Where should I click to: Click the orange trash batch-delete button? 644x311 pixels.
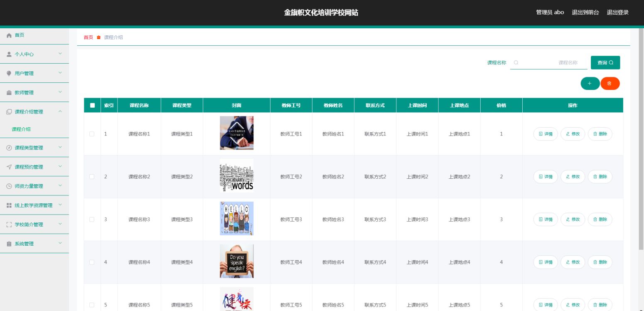610,84
